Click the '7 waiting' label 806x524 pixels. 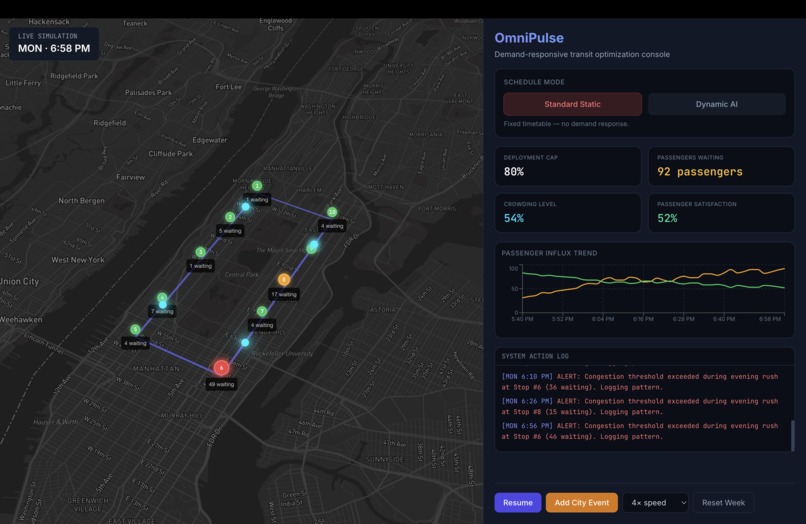click(162, 312)
